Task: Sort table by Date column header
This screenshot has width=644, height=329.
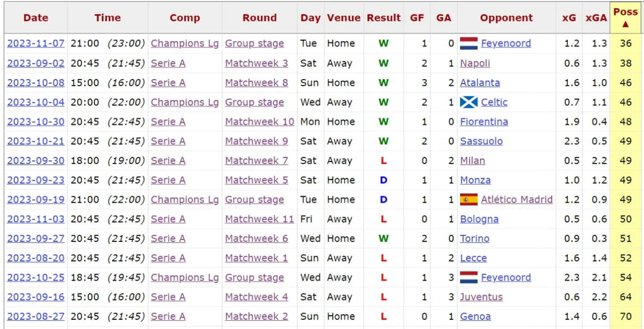Action: [x=36, y=18]
